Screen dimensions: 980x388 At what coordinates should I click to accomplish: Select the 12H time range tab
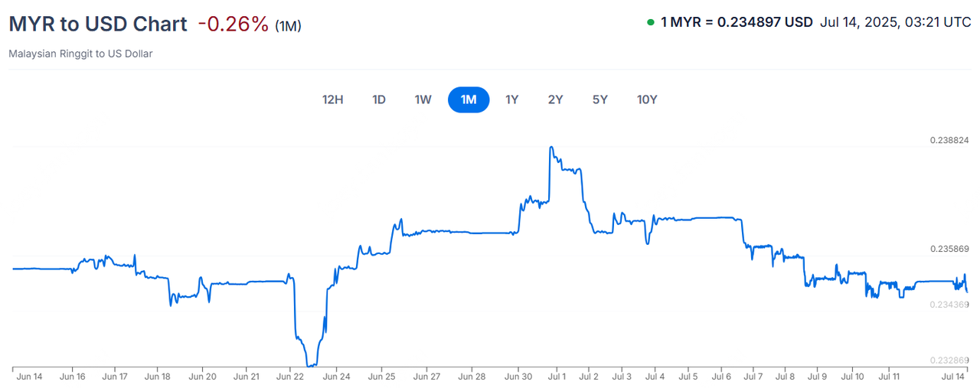click(332, 99)
